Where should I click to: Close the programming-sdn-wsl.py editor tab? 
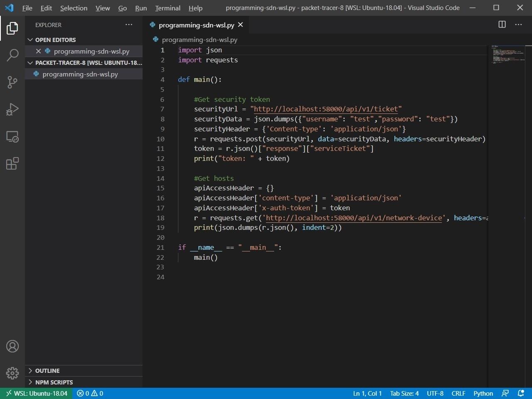click(241, 25)
